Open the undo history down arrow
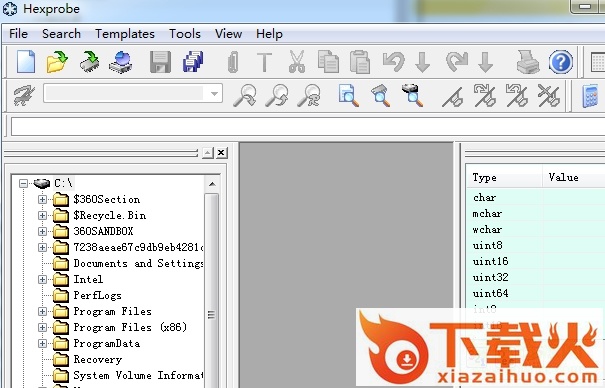 [x=422, y=62]
